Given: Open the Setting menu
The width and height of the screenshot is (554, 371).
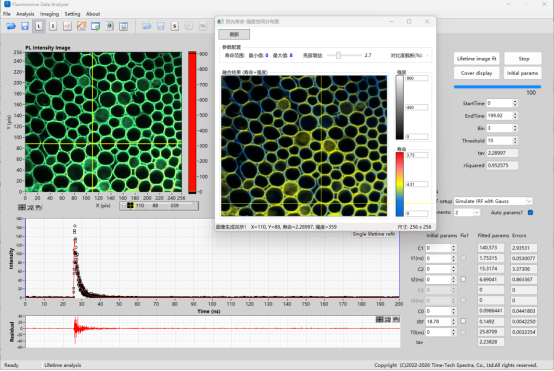Looking at the screenshot, I should [x=72, y=14].
